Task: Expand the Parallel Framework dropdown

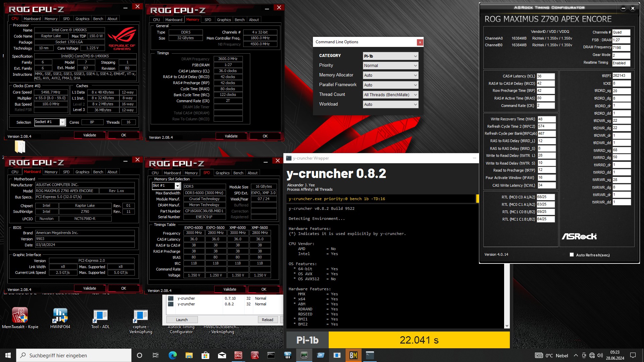Action: [390, 85]
